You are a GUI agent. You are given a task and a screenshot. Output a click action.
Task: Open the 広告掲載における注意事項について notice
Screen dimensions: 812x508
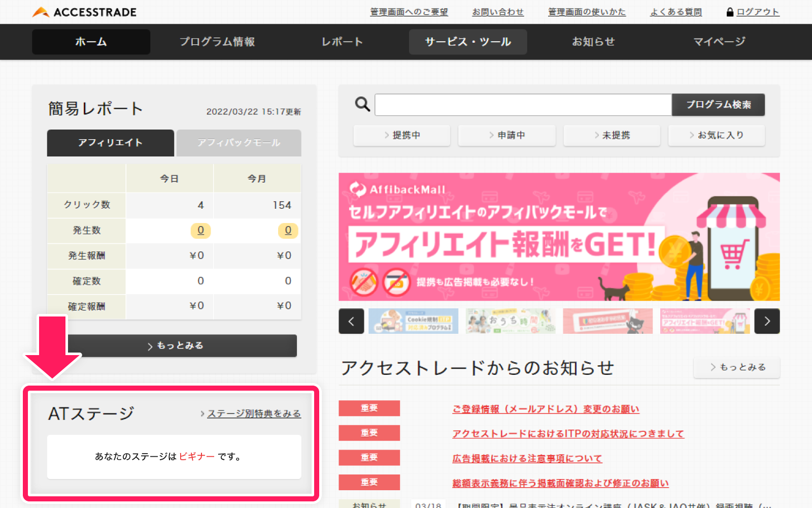tap(527, 458)
